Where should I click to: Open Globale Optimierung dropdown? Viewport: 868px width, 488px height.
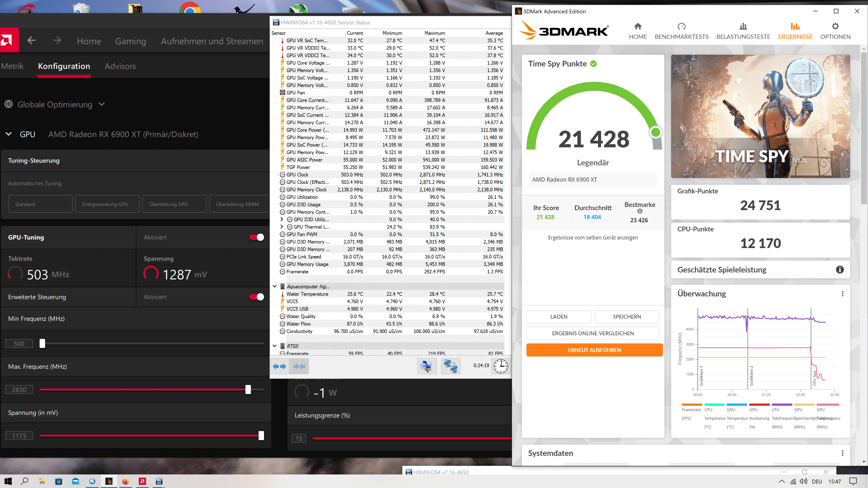pyautogui.click(x=55, y=104)
